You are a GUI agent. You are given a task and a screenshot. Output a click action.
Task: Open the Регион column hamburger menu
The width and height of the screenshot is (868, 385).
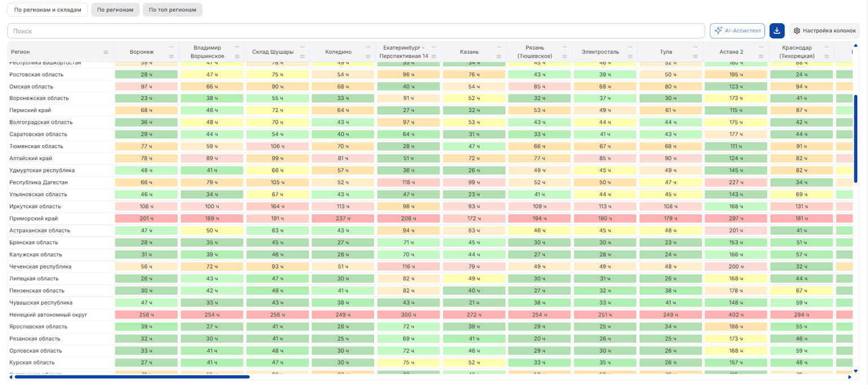pos(106,52)
